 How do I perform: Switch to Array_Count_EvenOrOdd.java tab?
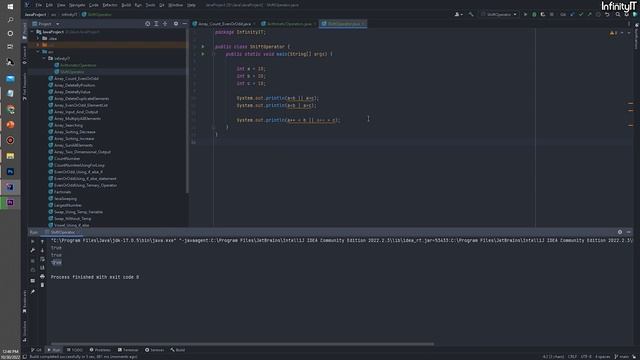[x=224, y=24]
